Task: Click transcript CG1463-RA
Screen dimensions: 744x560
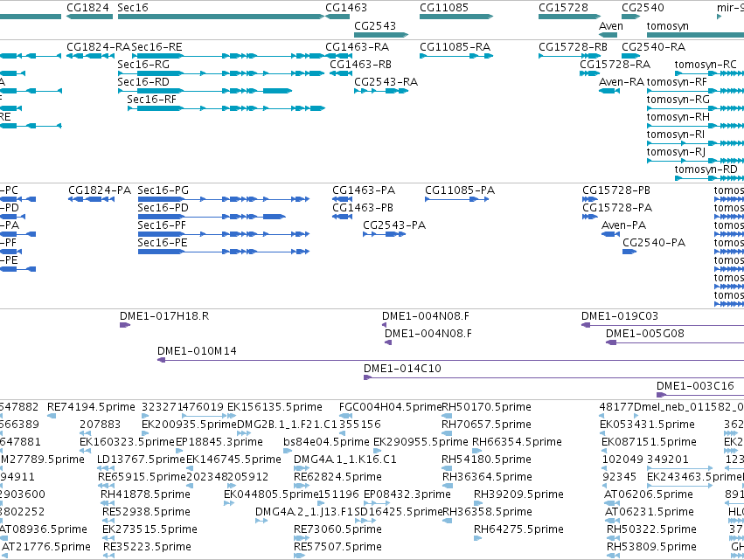Action: (339, 56)
